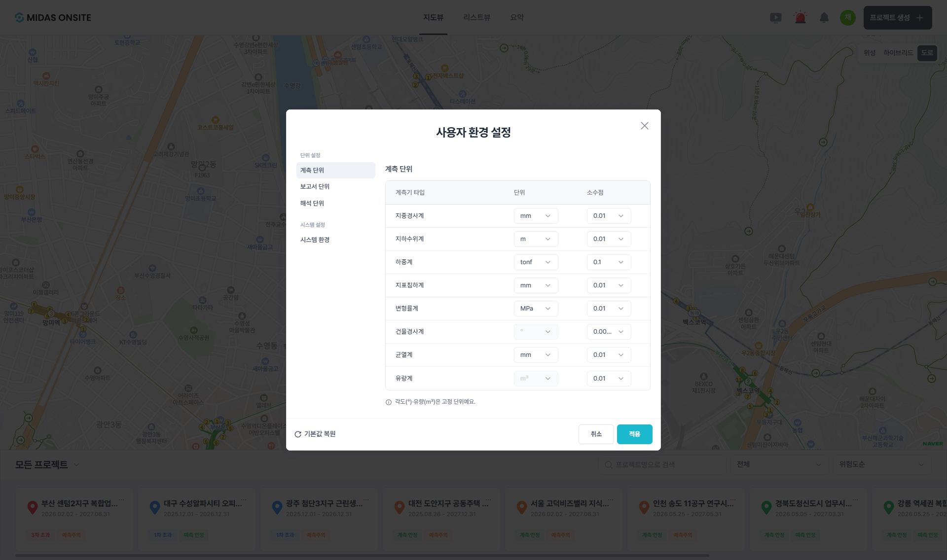The height and width of the screenshot is (560, 947).
Task: Open unit dropdown for 균열계
Action: pyautogui.click(x=536, y=355)
